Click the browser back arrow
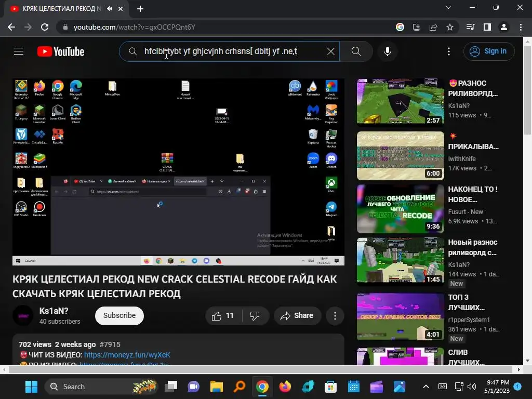532x399 pixels. tap(11, 27)
